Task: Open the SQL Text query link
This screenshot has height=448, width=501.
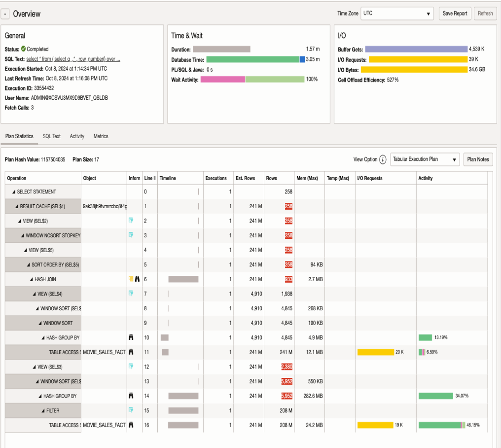Action: pos(73,59)
